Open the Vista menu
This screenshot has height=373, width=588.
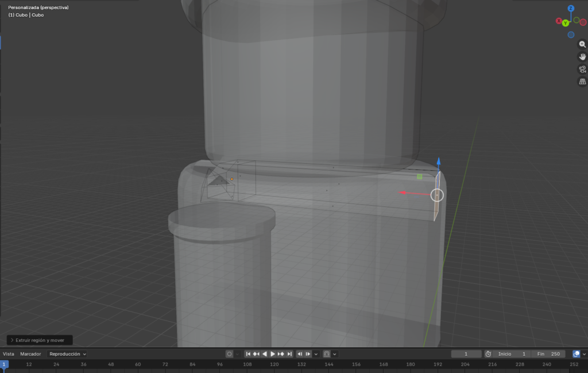[x=10, y=354]
